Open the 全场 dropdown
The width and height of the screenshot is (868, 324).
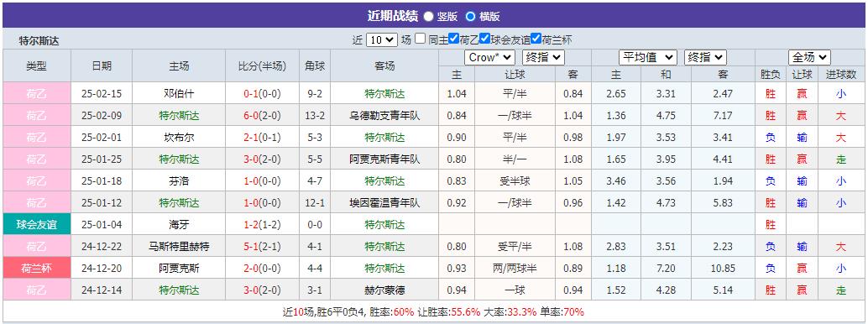point(810,58)
